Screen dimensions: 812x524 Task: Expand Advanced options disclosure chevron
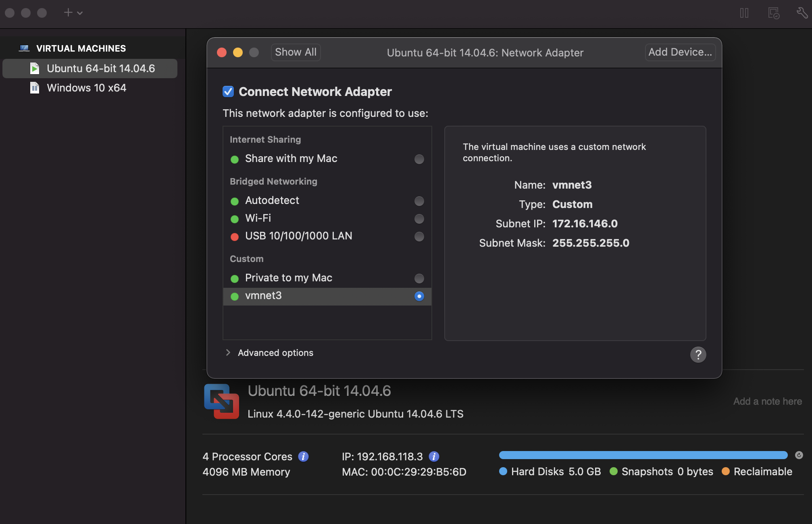tap(228, 353)
